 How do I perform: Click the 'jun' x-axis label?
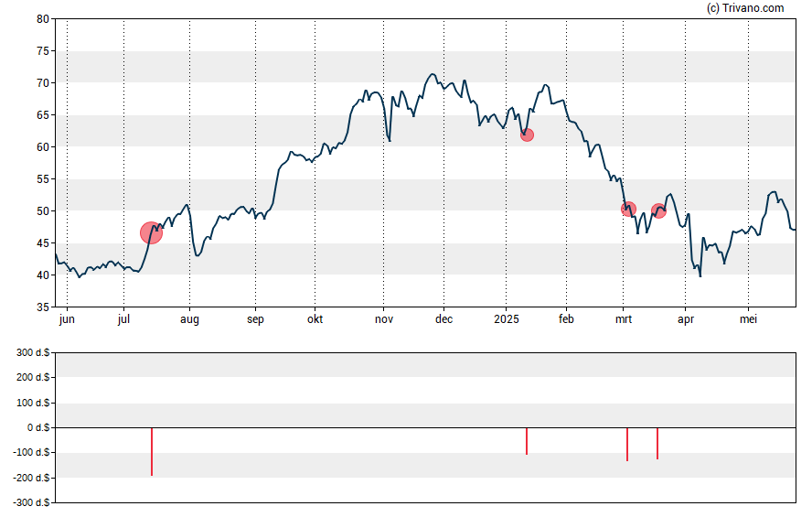coord(67,319)
